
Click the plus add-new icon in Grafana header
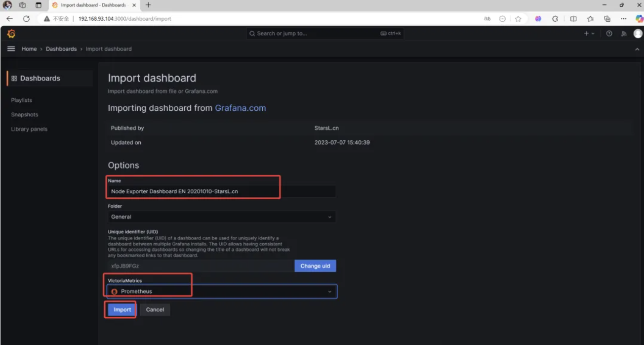pos(586,34)
